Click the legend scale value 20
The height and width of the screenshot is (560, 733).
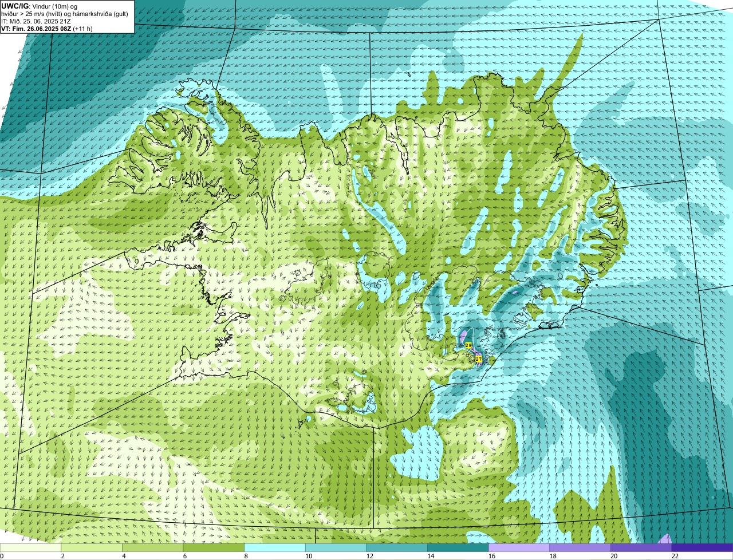pyautogui.click(x=614, y=556)
